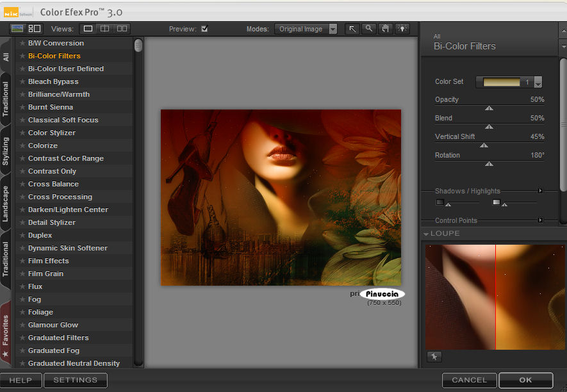Open the Modes dropdown
Viewport: 567px width, 392px height.
click(306, 29)
